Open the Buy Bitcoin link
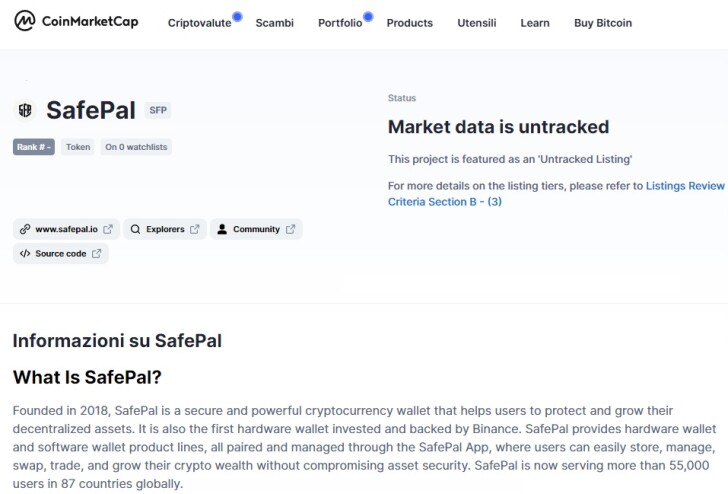 603,23
